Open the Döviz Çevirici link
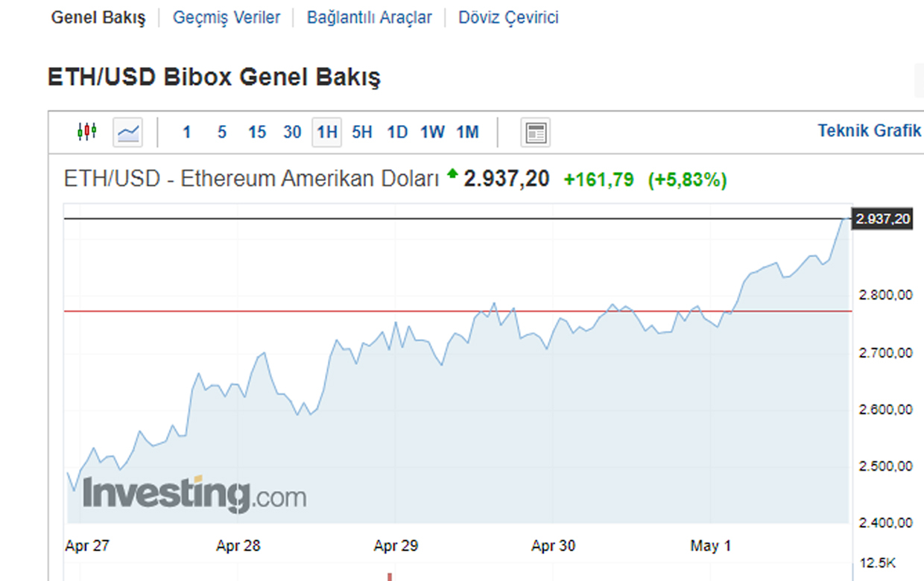This screenshot has width=924, height=581. point(509,18)
